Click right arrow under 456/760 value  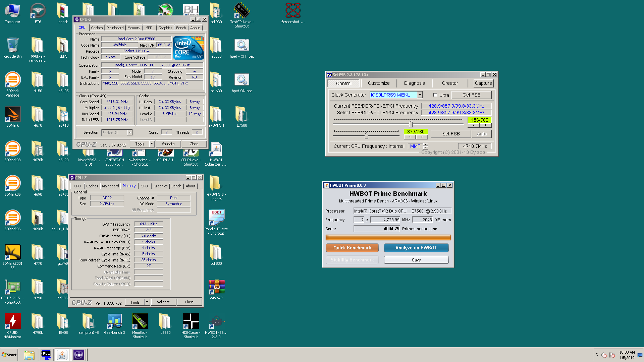485,125
